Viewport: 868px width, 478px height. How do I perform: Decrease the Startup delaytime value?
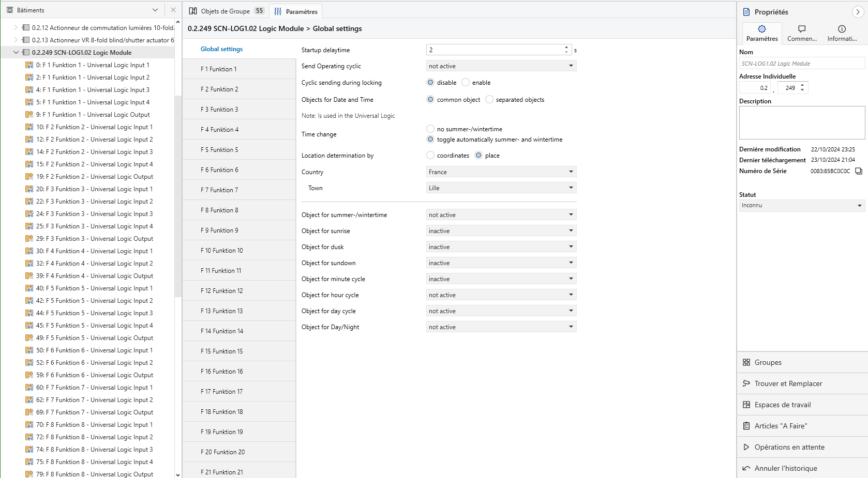click(x=566, y=52)
